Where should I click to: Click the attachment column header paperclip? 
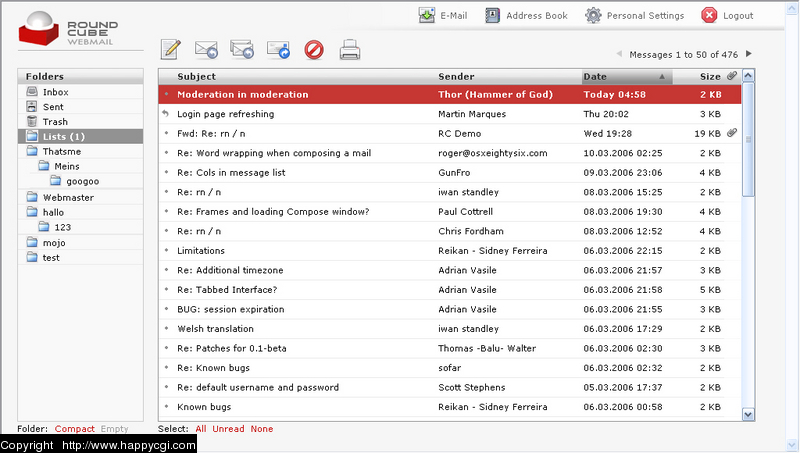(732, 76)
